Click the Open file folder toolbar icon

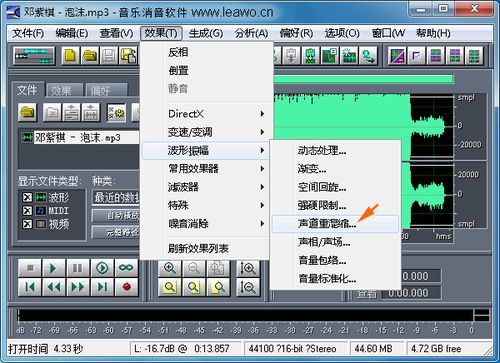point(90,56)
